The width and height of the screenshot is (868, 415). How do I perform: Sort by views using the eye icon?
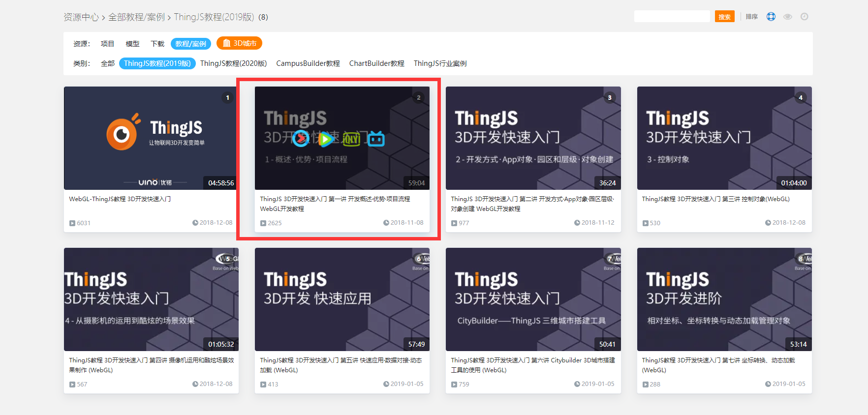(x=788, y=17)
